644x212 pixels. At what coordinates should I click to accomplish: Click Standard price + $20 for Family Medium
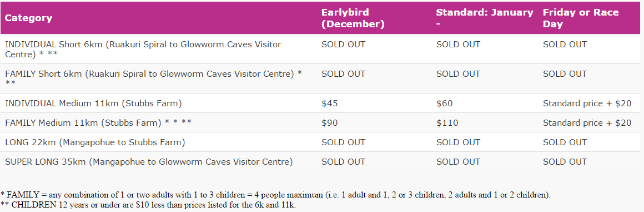(587, 122)
